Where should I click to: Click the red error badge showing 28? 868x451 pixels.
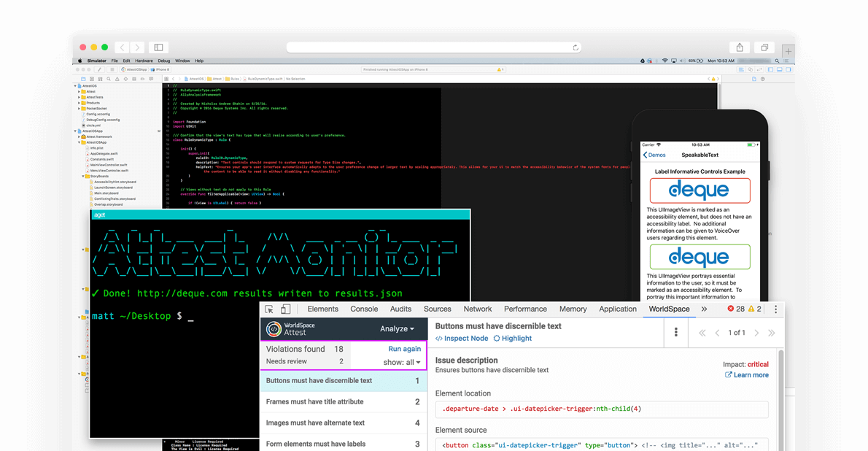735,308
